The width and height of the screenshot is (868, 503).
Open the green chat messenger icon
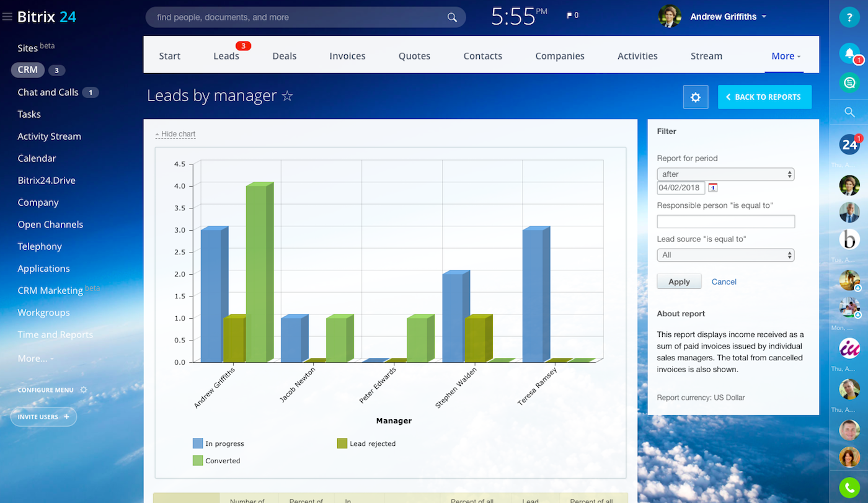click(x=849, y=82)
